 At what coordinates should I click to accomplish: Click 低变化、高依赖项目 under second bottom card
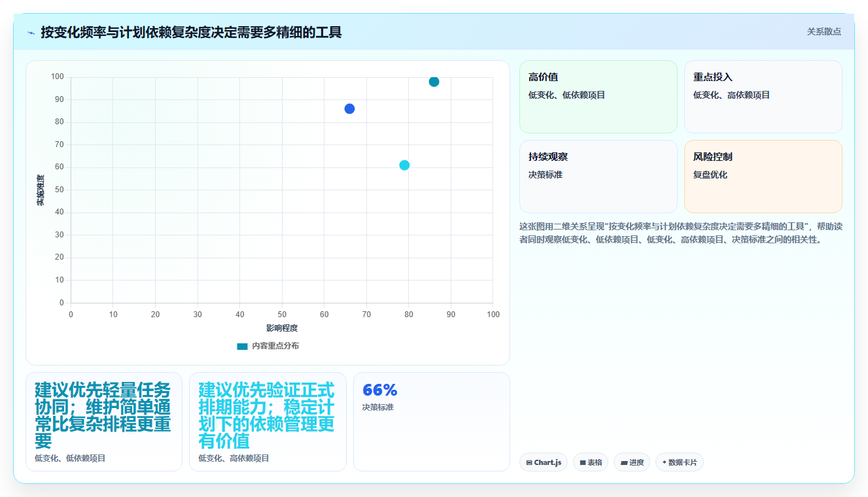click(x=234, y=458)
